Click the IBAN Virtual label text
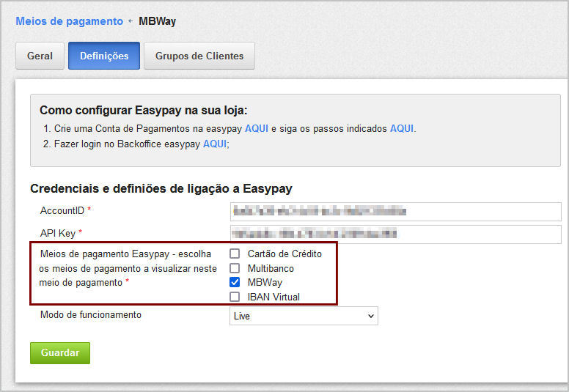The image size is (569, 392). coord(274,297)
